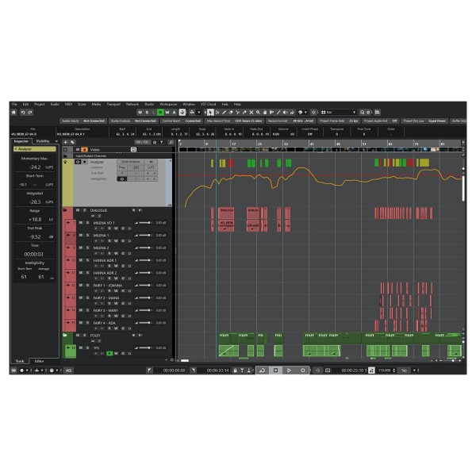
Task: Click the Add Track plus icon
Action: [x=65, y=142]
